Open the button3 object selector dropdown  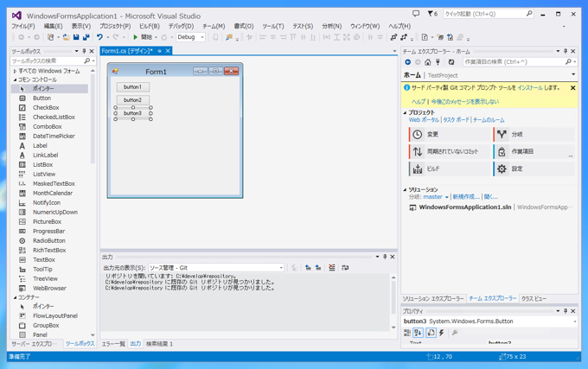click(574, 321)
